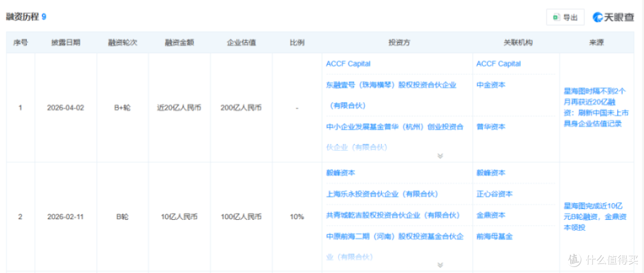
Task: Click the 披露日期 column header
Action: click(x=66, y=43)
